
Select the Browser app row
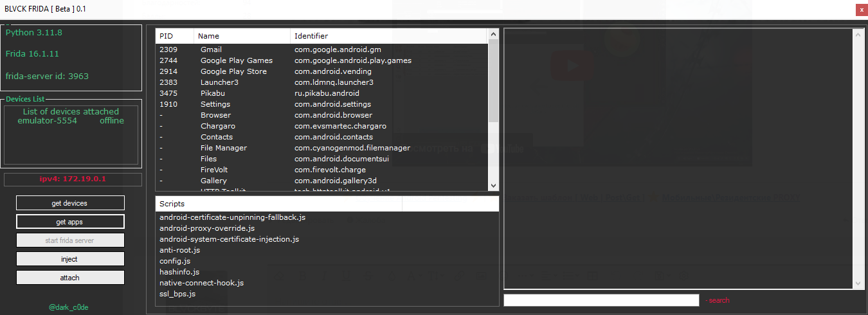click(x=321, y=115)
